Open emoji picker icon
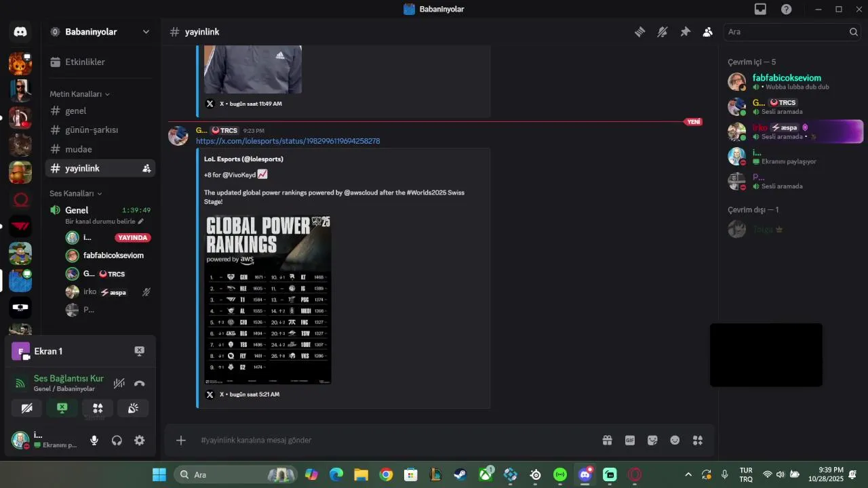 click(675, 441)
